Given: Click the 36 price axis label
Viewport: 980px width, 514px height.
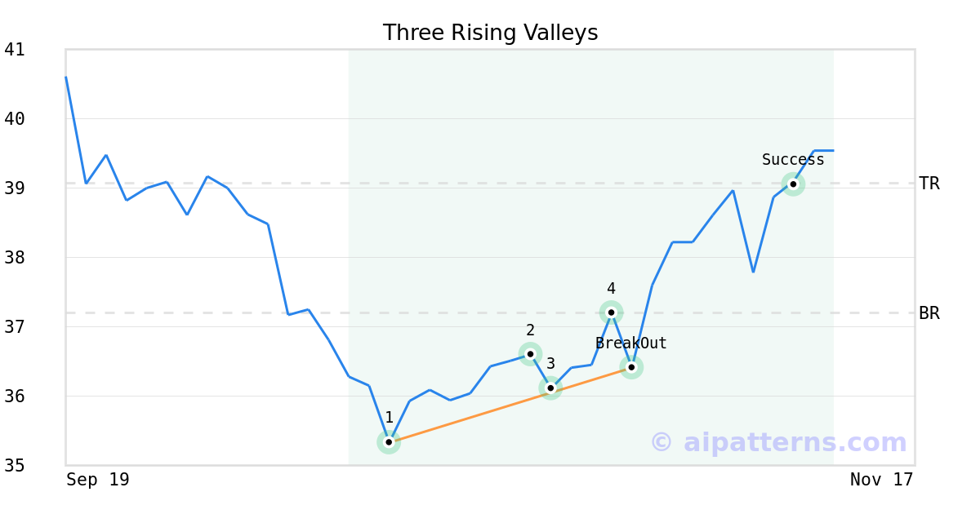Looking at the screenshot, I should (x=15, y=397).
